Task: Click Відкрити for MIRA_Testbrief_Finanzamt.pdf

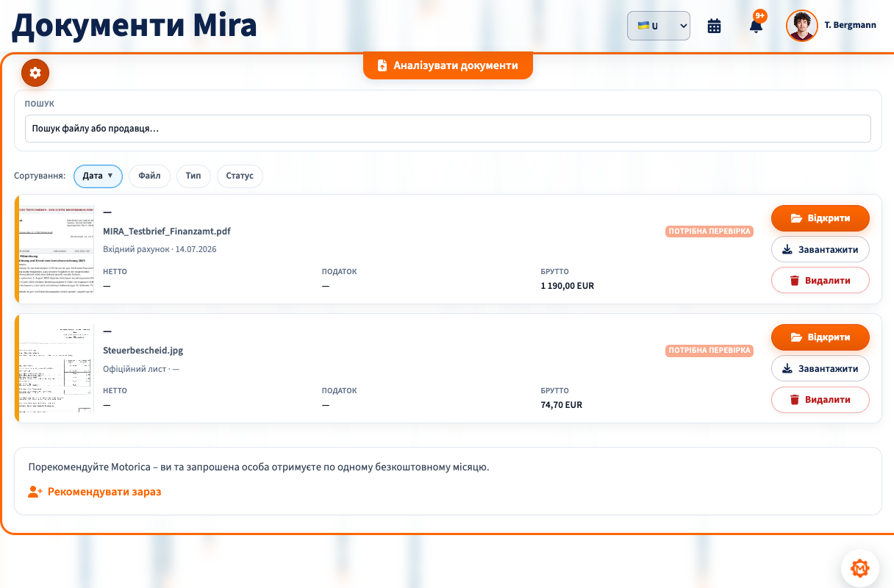Action: 820,218
